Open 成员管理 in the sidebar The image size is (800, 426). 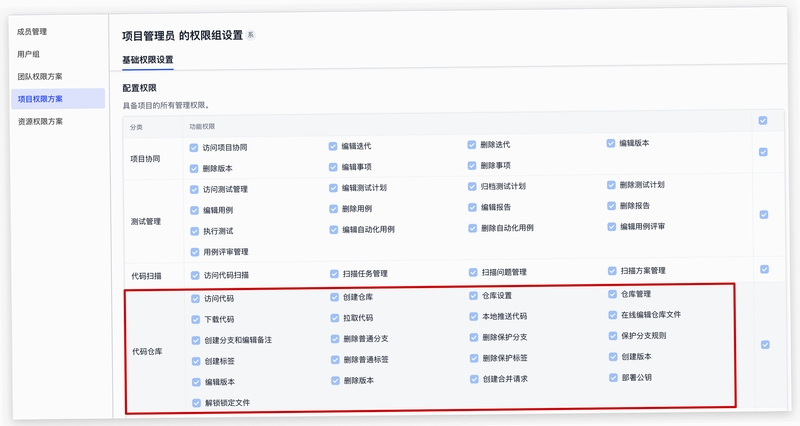click(32, 32)
